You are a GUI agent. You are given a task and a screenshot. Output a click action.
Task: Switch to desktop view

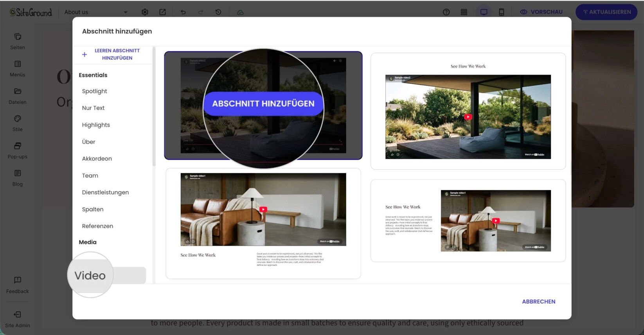click(x=484, y=12)
